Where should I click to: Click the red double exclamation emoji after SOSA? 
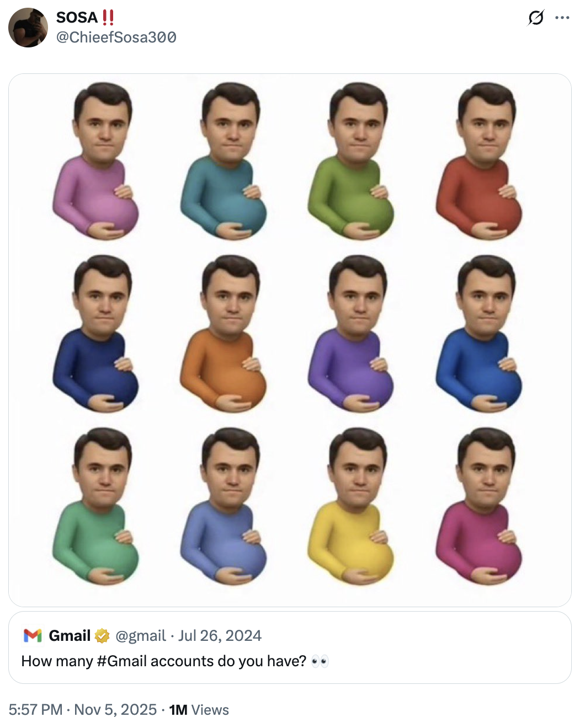click(x=107, y=17)
